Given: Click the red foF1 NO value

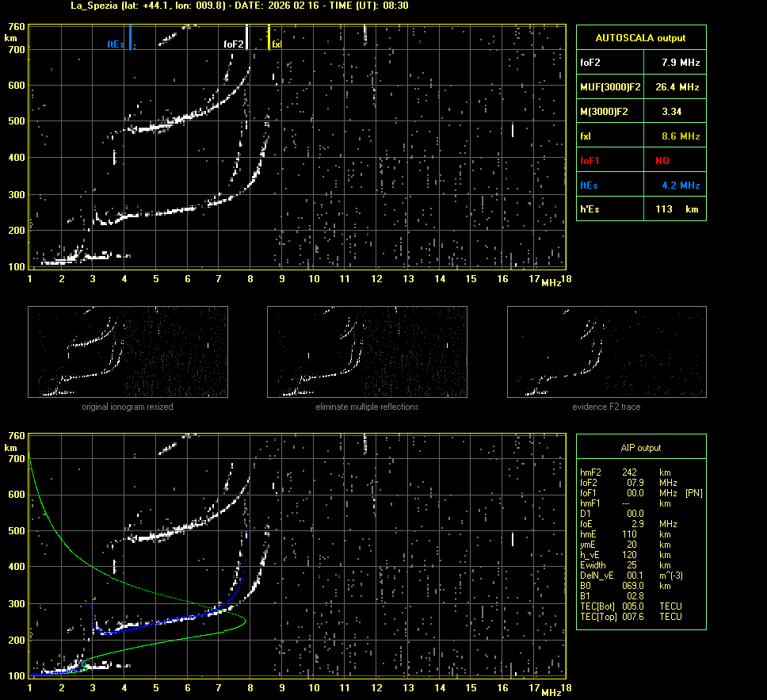Looking at the screenshot, I should [662, 161].
